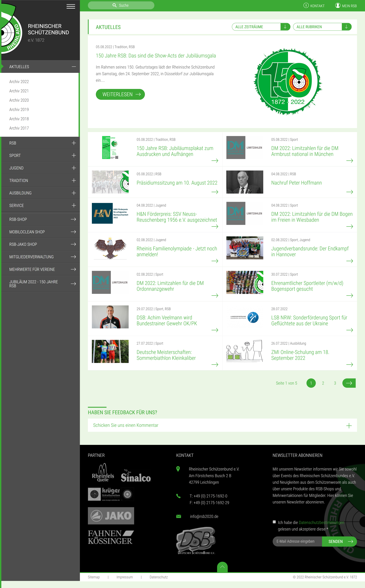Image resolution: width=365 pixels, height=588 pixels.
Task: Click arrow for DM Bogen Wiesbaden article
Action: [x=349, y=227]
